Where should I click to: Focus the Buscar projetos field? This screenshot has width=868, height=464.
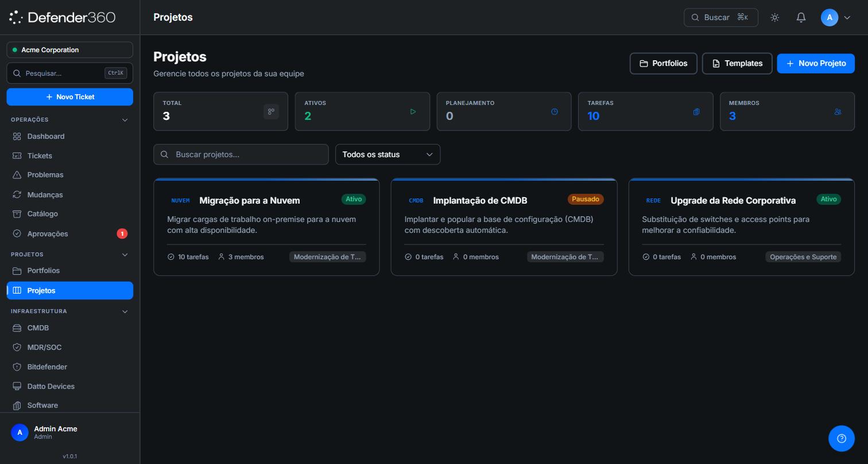pyautogui.click(x=241, y=154)
